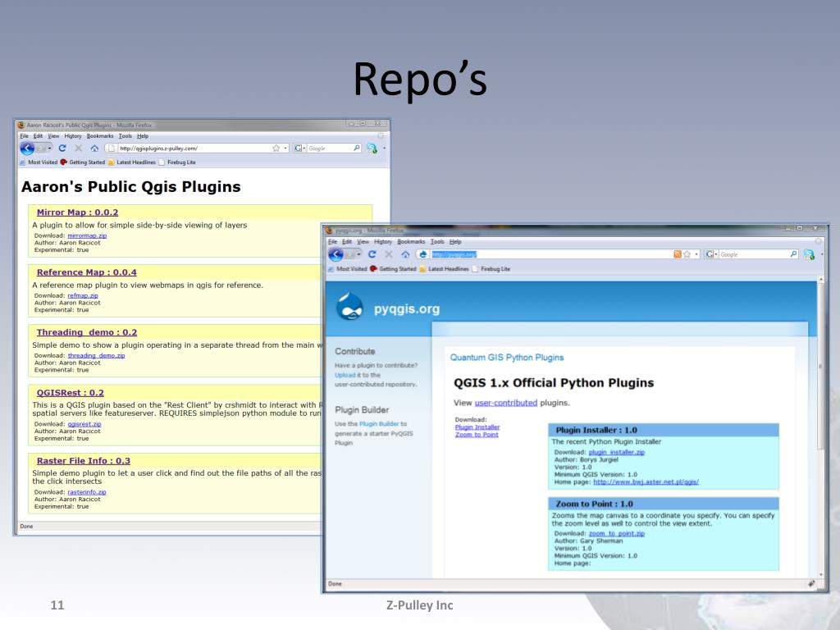This screenshot has height=630, width=840.
Task: Click Plugin Builder link in sidebar text
Action: [379, 424]
